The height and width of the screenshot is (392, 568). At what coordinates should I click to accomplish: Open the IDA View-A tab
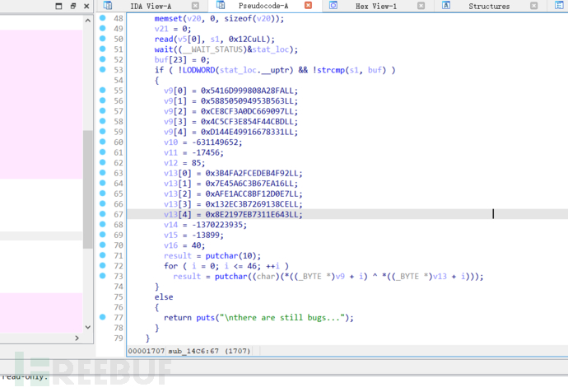pyautogui.click(x=151, y=6)
